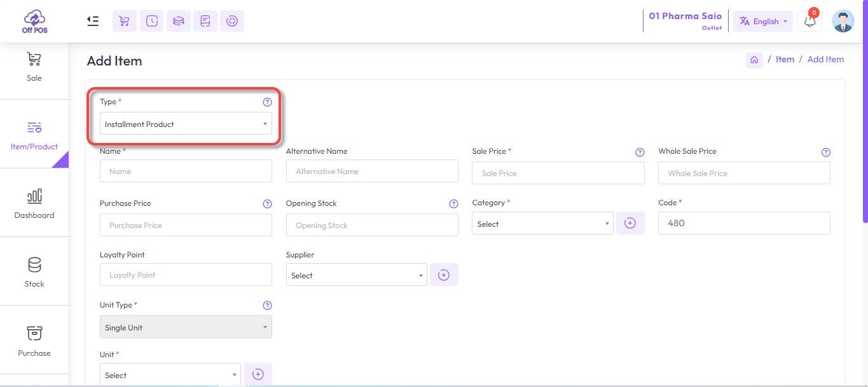Click the fullscreen compass-style icon in toolbar
Image resolution: width=868 pixels, height=387 pixels.
(x=232, y=21)
